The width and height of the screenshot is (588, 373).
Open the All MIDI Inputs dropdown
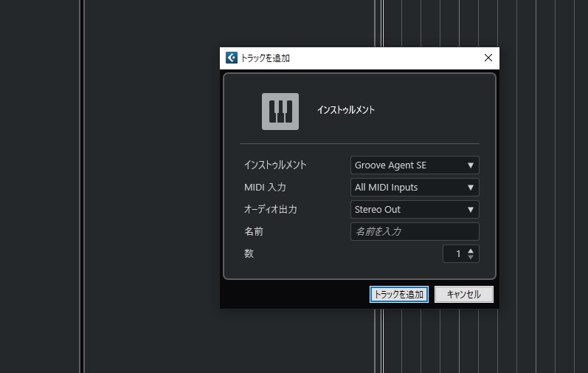(x=415, y=188)
